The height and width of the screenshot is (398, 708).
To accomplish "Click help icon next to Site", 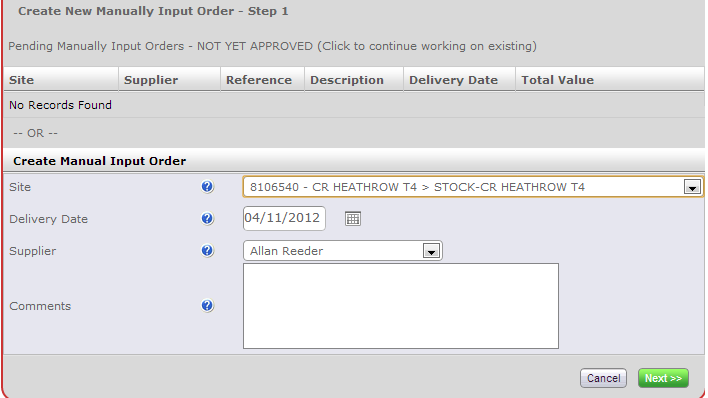I will [x=207, y=187].
